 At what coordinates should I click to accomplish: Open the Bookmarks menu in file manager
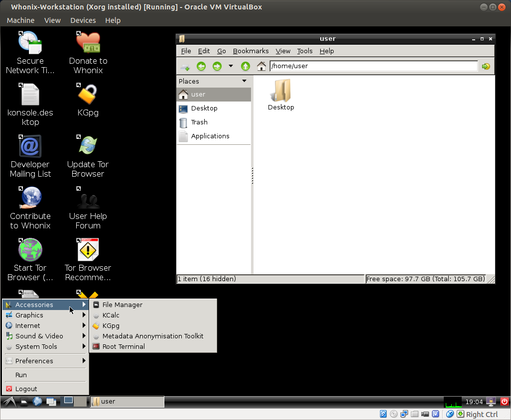251,51
